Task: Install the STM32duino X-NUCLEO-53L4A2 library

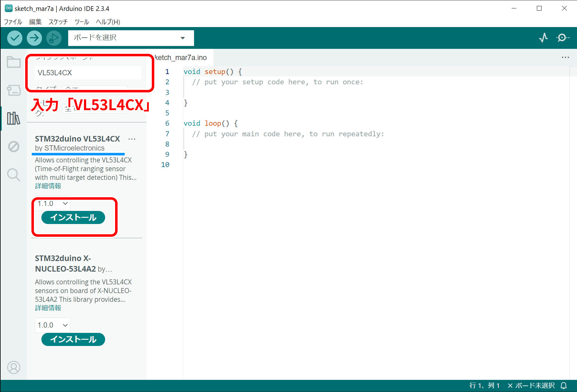Action: pyautogui.click(x=73, y=339)
